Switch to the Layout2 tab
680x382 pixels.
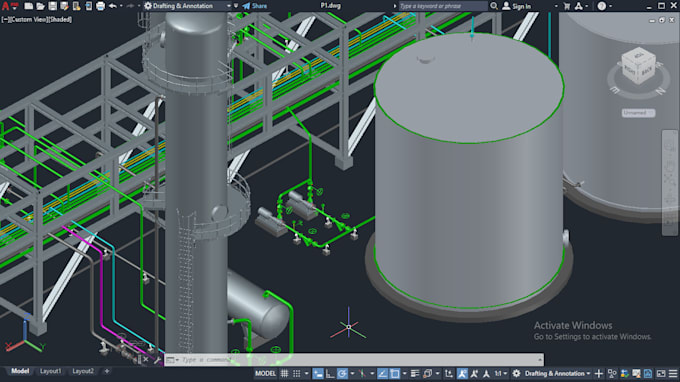point(83,371)
